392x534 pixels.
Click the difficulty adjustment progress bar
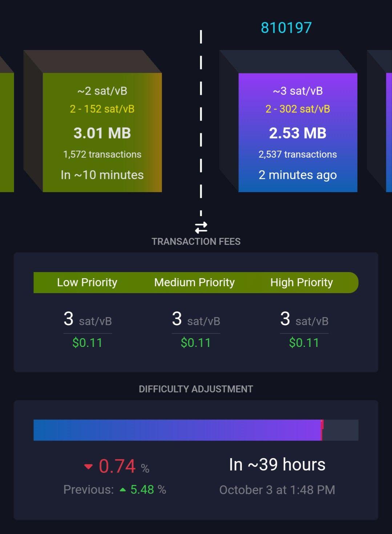[196, 430]
